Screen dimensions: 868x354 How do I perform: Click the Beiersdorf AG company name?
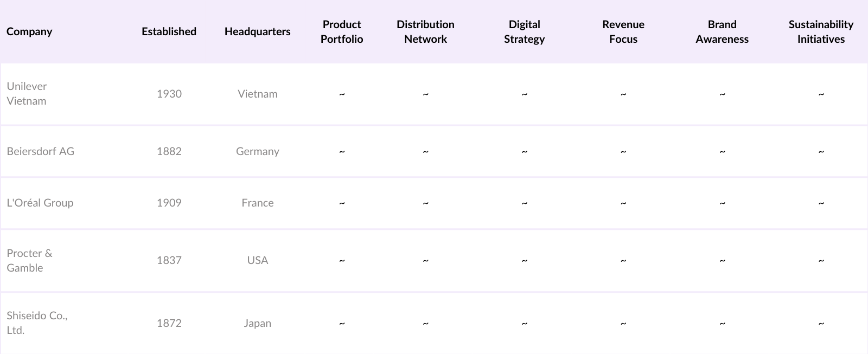tap(41, 151)
